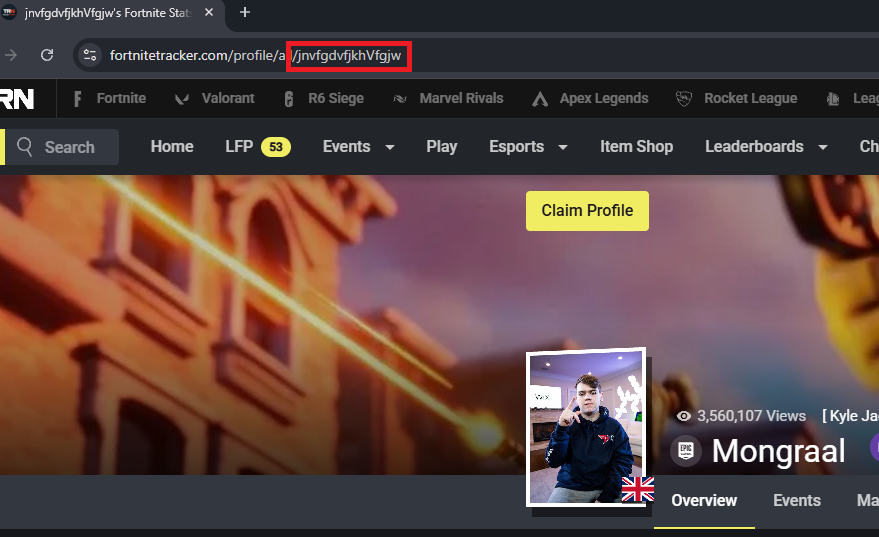Expand the Leaderboards dropdown arrow

click(x=822, y=147)
